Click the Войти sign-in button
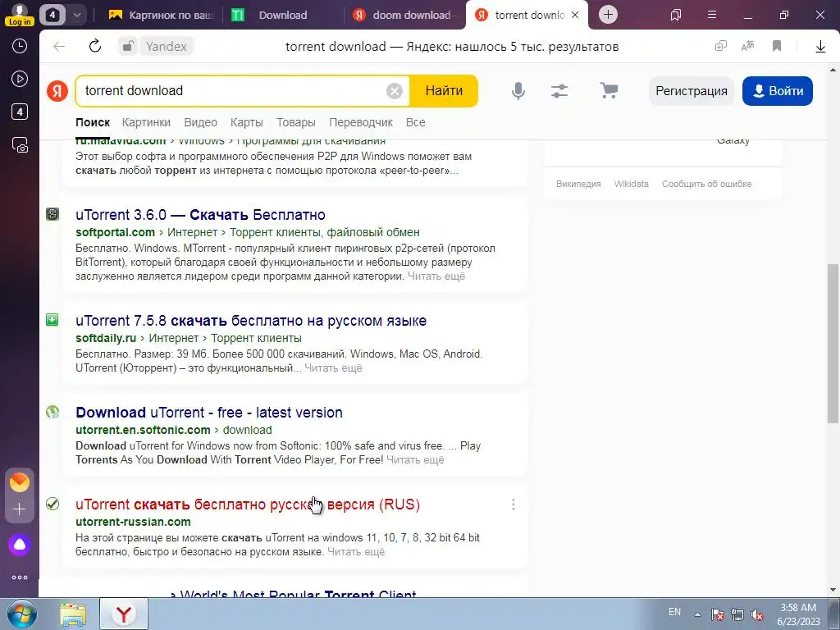The height and width of the screenshot is (630, 840). (x=778, y=91)
